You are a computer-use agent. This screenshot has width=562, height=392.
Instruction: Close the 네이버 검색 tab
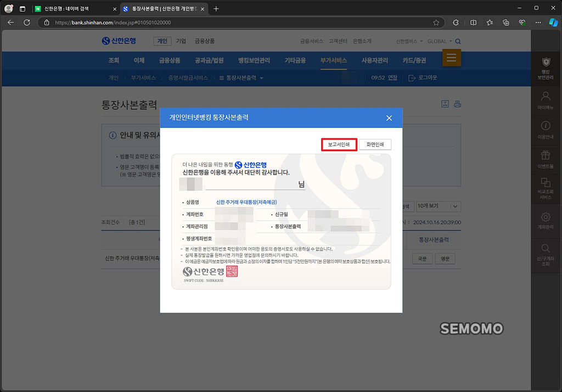click(114, 9)
